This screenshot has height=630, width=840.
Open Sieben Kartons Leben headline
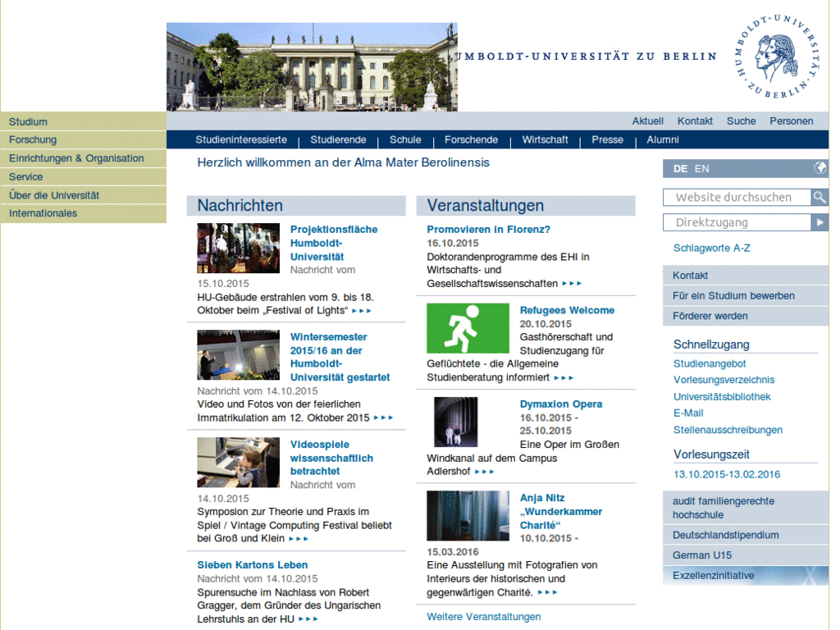click(x=253, y=565)
